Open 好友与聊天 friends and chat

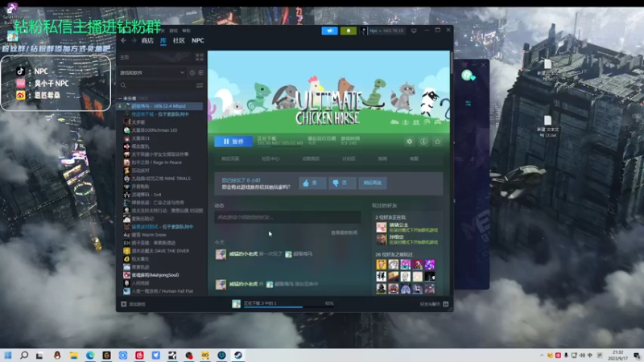tap(434, 304)
